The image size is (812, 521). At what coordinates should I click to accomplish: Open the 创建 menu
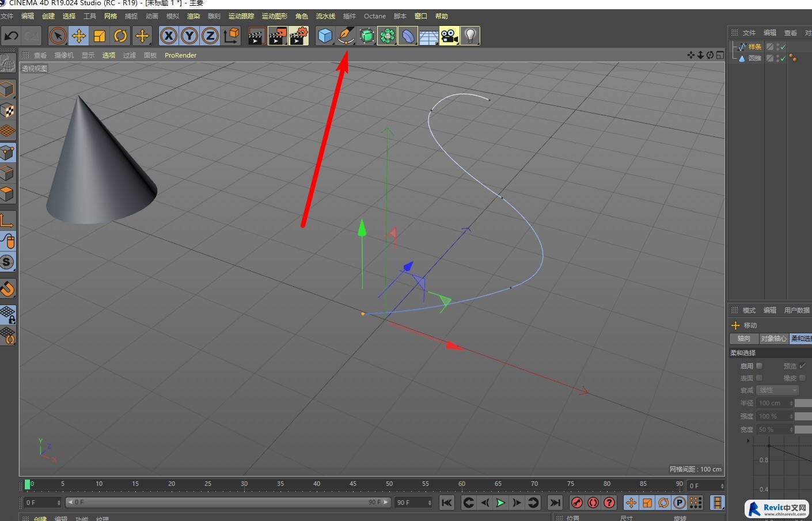point(48,16)
